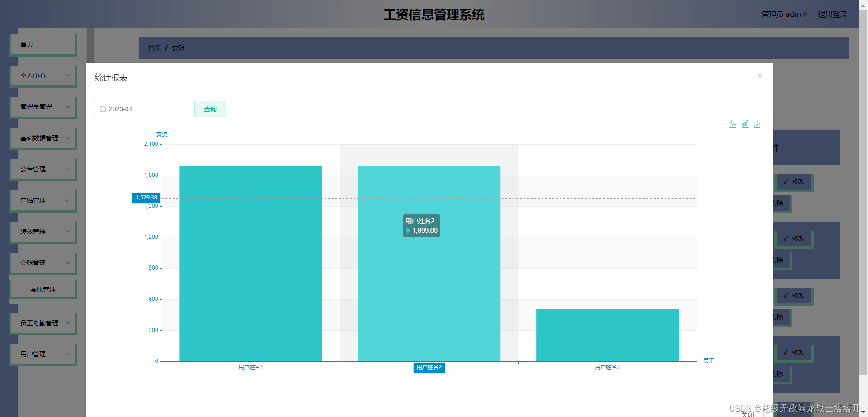
Task: Click the highlighted 用户姓名2 bar
Action: (429, 264)
